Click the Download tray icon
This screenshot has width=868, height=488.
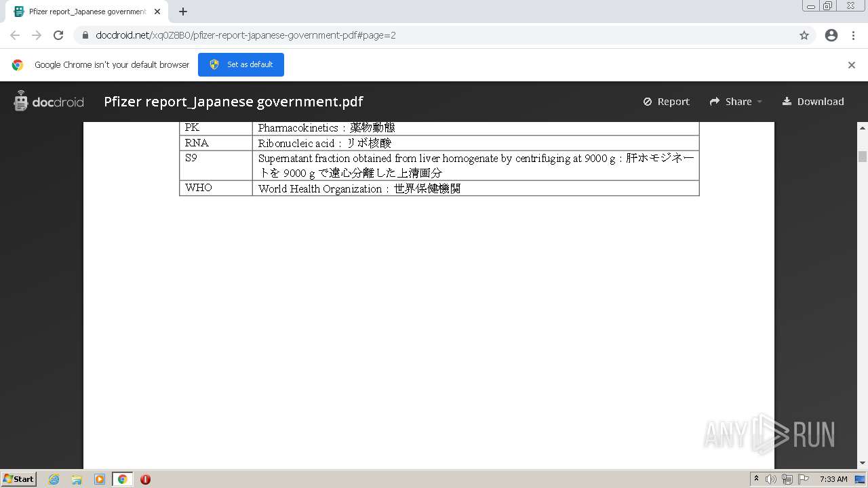[x=787, y=102]
